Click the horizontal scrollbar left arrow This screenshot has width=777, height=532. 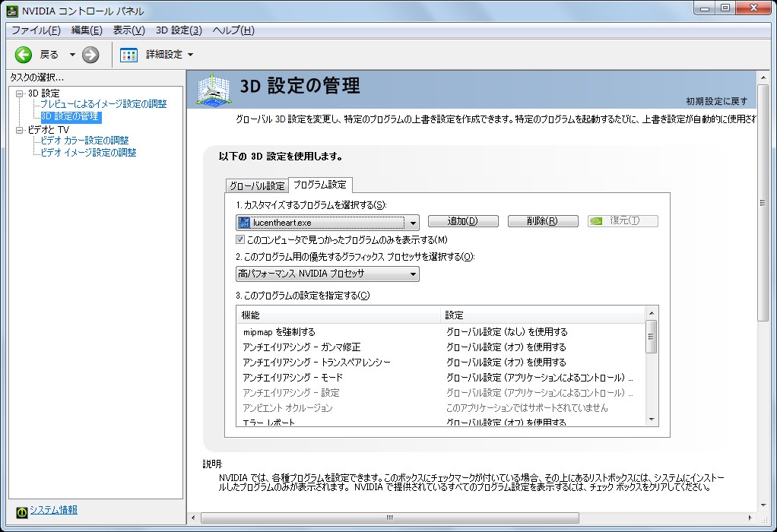click(194, 518)
